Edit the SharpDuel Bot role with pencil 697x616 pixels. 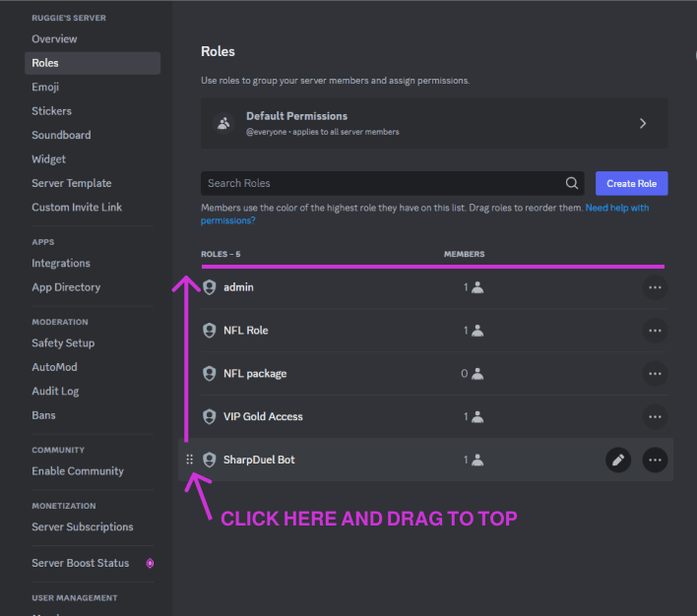tap(618, 460)
